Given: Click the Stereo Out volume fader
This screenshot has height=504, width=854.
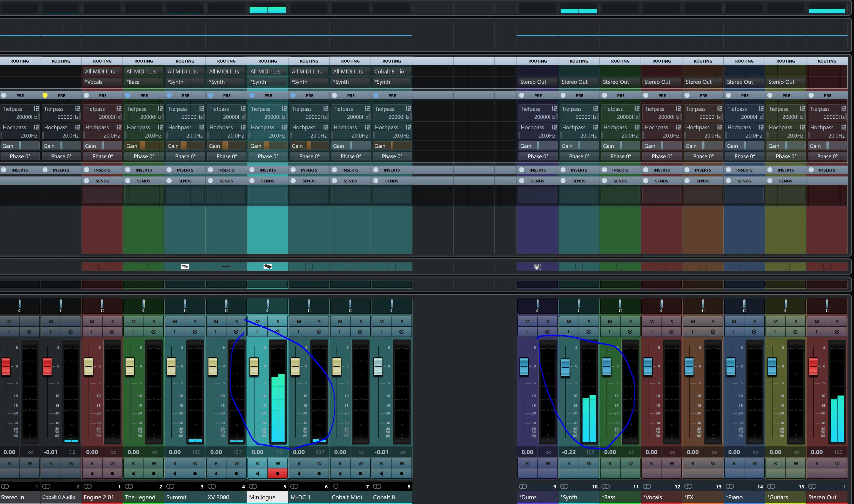Looking at the screenshot, I should coord(813,366).
